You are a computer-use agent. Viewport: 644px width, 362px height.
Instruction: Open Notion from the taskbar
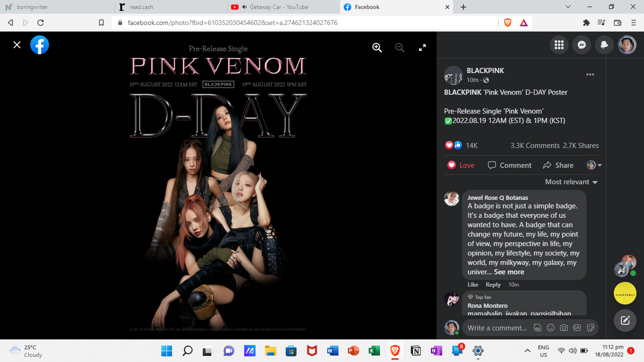[415, 351]
